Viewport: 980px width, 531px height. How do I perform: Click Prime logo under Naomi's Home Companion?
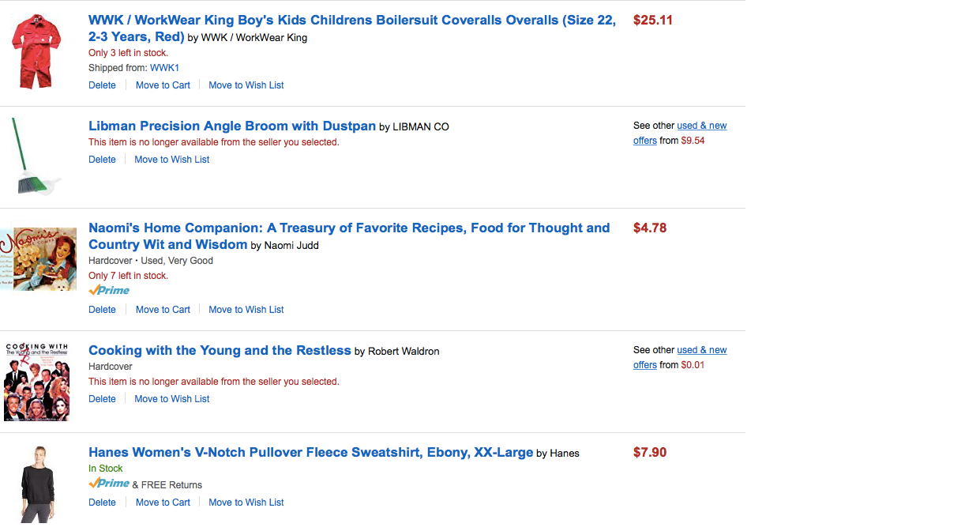109,290
